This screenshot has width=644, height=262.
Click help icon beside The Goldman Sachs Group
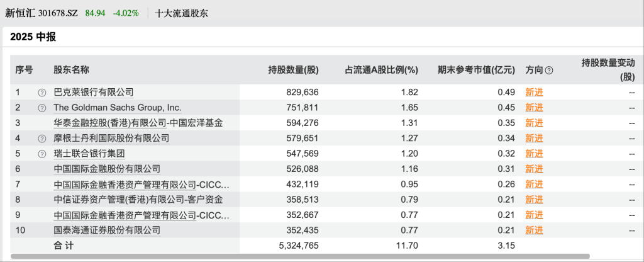coord(42,108)
